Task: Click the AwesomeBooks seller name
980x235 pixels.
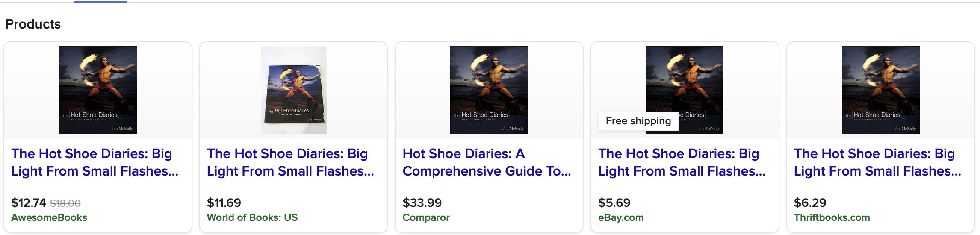Action: click(x=49, y=217)
